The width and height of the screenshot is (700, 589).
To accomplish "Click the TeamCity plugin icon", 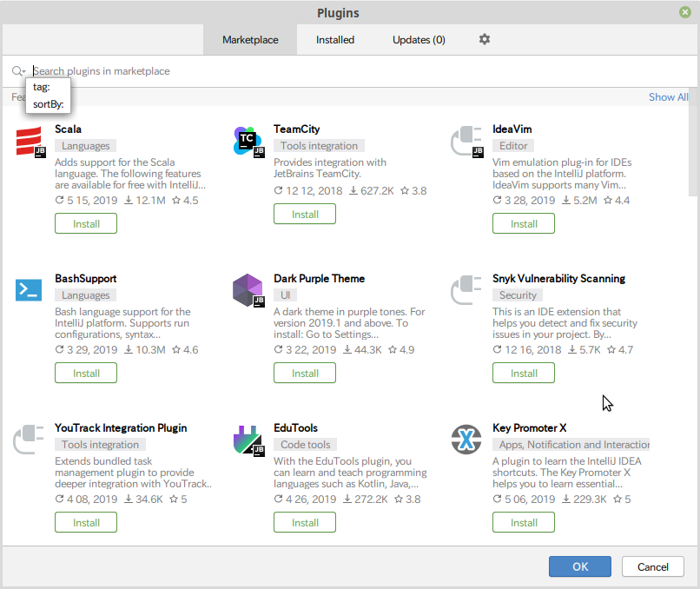I will pos(247,141).
